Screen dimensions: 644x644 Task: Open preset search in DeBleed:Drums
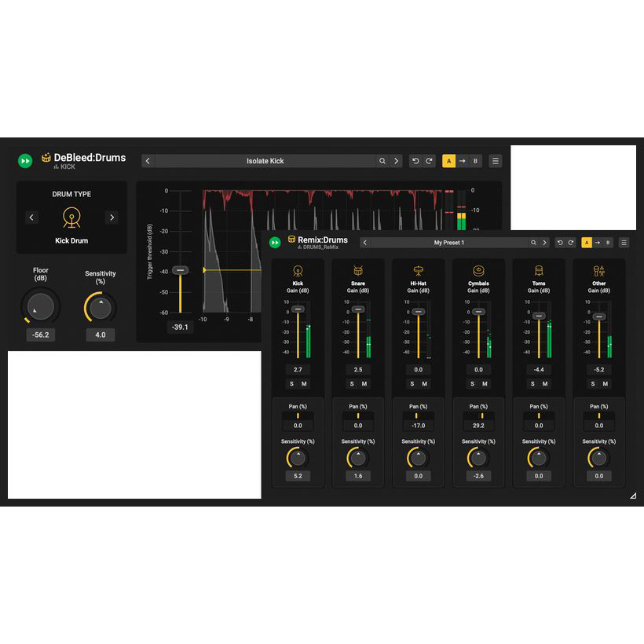click(382, 161)
